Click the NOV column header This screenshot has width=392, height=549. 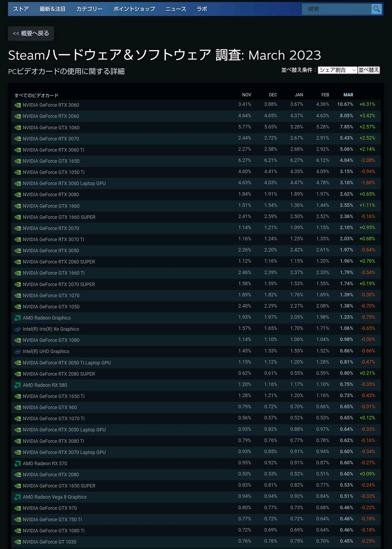pyautogui.click(x=247, y=95)
